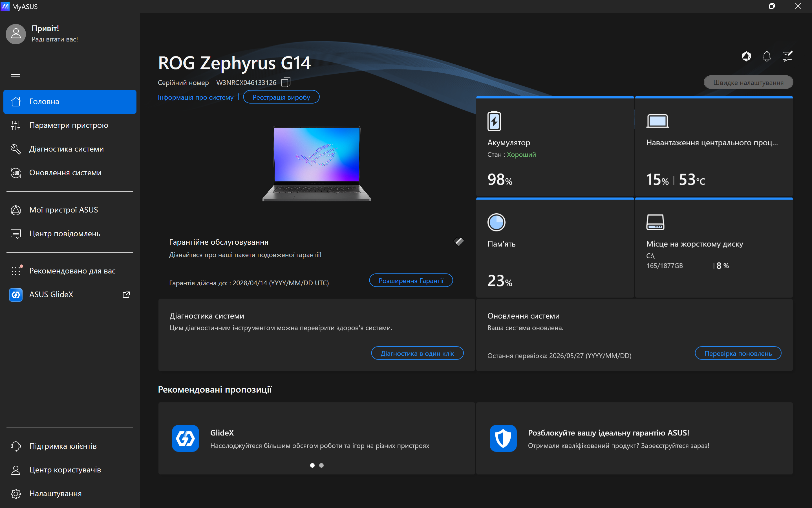
Task: Click the Налаштування gear icon
Action: pos(16,494)
